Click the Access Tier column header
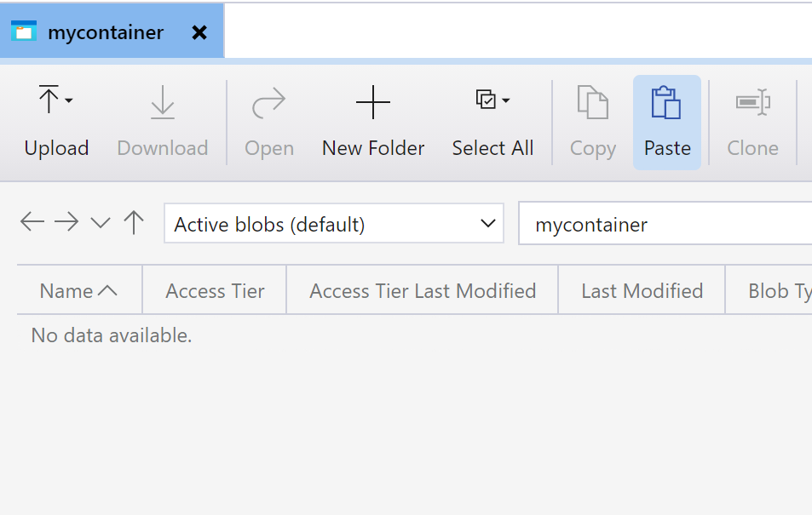The width and height of the screenshot is (812, 515). 215,291
